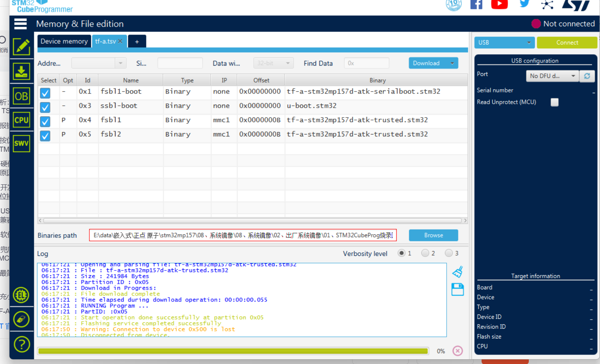600x364 pixels.
Task: Open Option Bytes (OB) panel
Action: pos(21,96)
